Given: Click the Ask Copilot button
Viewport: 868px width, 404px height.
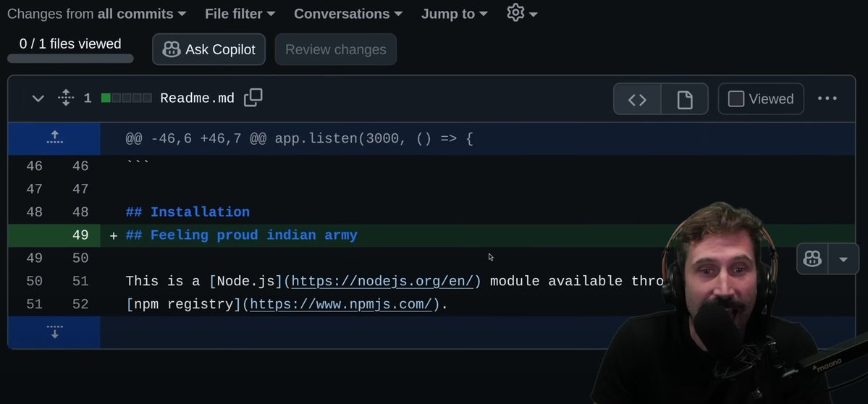Looking at the screenshot, I should (208, 49).
